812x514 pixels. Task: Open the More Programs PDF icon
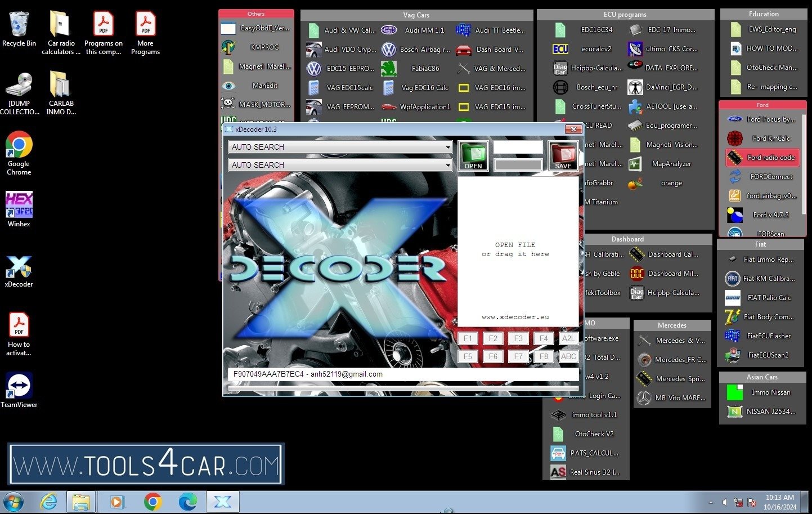point(145,33)
